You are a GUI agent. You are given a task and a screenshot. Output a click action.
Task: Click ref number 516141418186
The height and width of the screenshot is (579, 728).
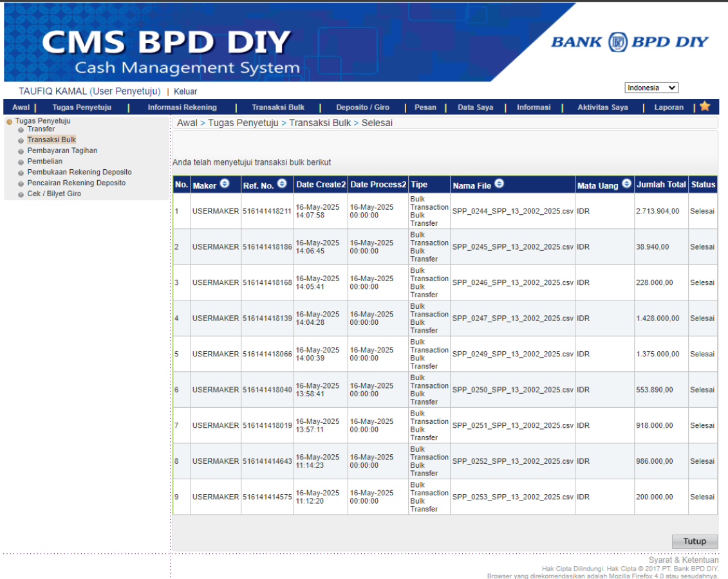pos(267,247)
